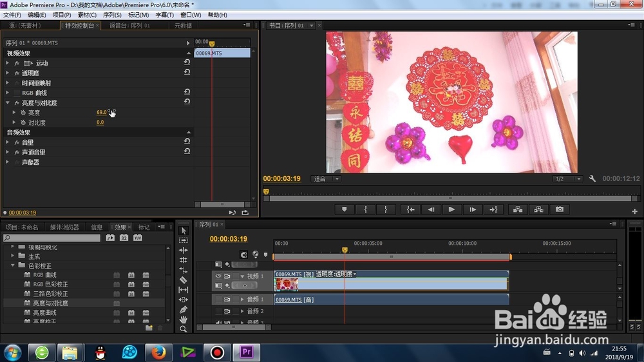This screenshot has height=362, width=644.
Task: Toggle fx for 运动 effect
Action: (x=17, y=63)
